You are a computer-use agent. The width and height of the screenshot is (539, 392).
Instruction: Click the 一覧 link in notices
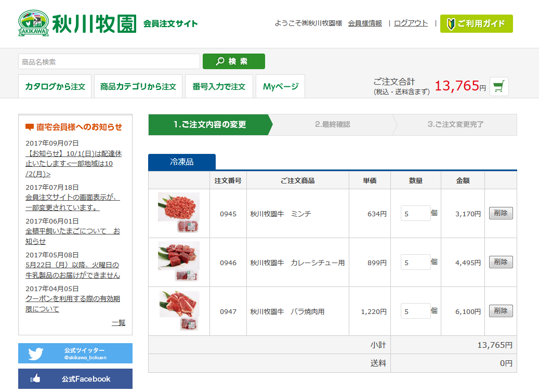119,323
